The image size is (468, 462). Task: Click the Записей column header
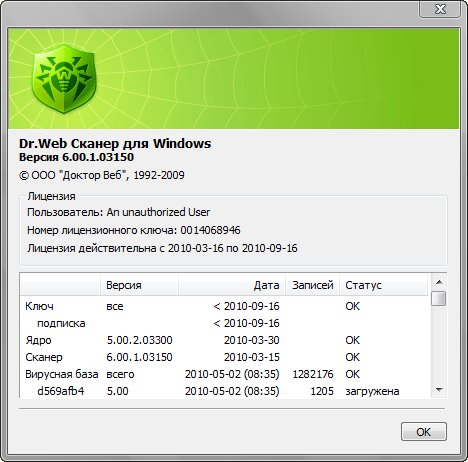312,285
